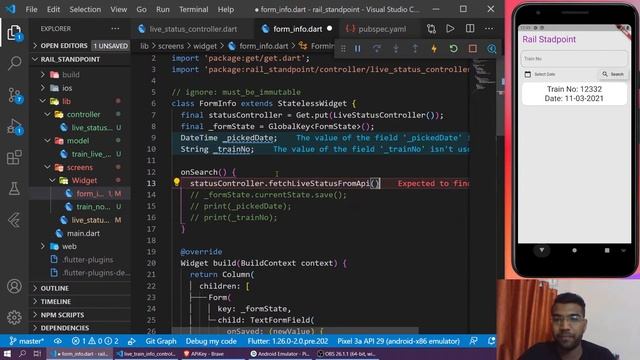Open the View menu
The width and height of the screenshot is (640, 360).
(118, 9)
